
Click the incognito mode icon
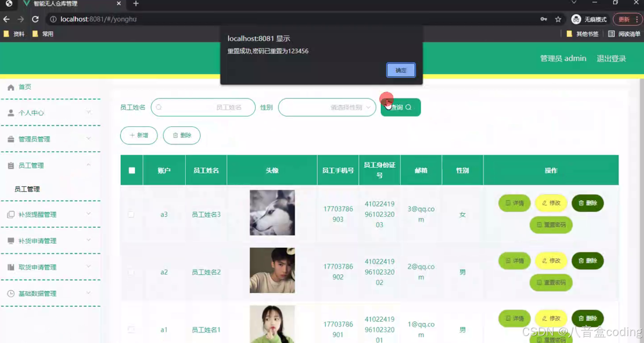pyautogui.click(x=576, y=19)
